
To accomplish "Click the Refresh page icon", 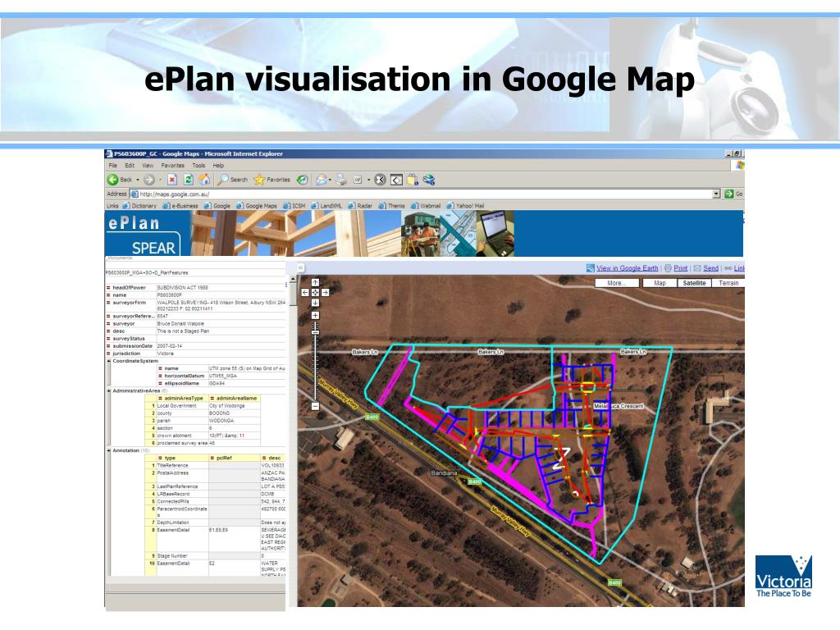I will [188, 180].
